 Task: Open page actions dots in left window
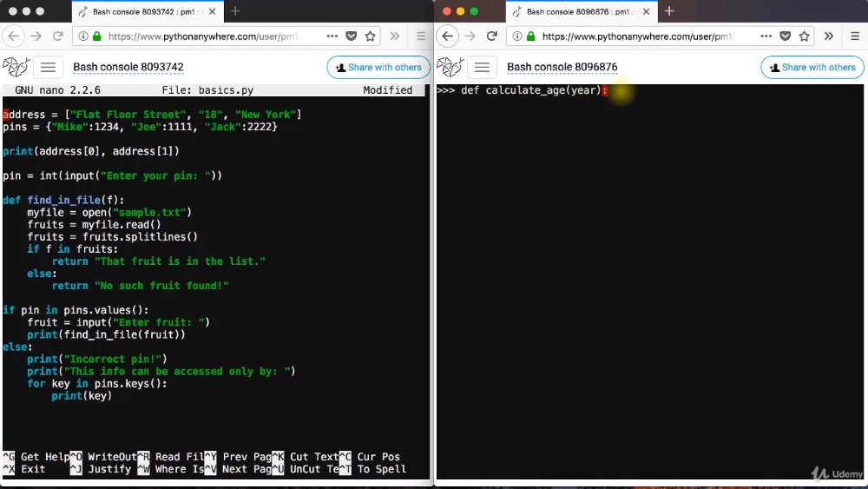(332, 36)
